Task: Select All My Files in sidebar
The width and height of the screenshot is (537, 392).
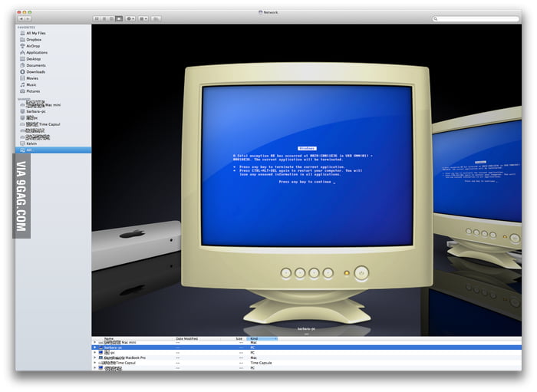Action: [x=37, y=34]
